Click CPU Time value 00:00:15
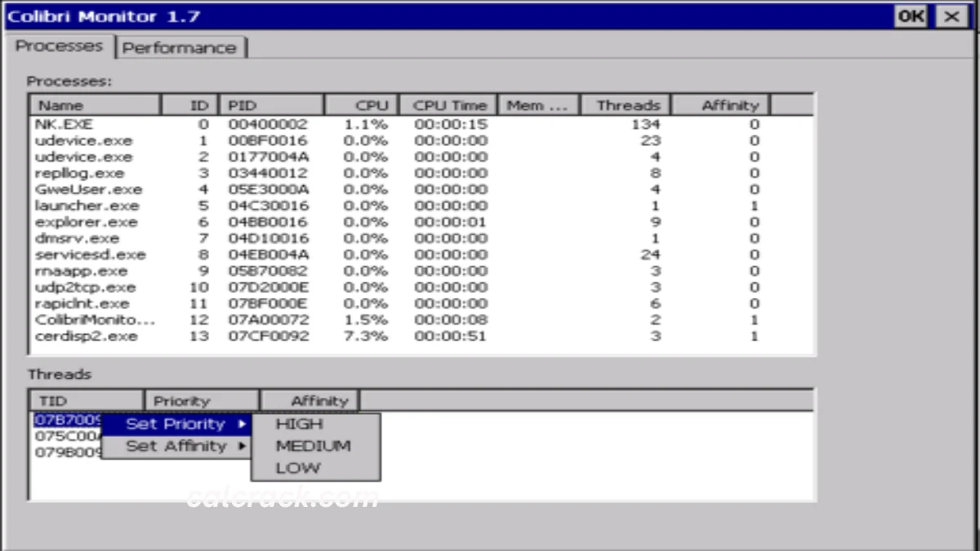The image size is (980, 551). (450, 124)
